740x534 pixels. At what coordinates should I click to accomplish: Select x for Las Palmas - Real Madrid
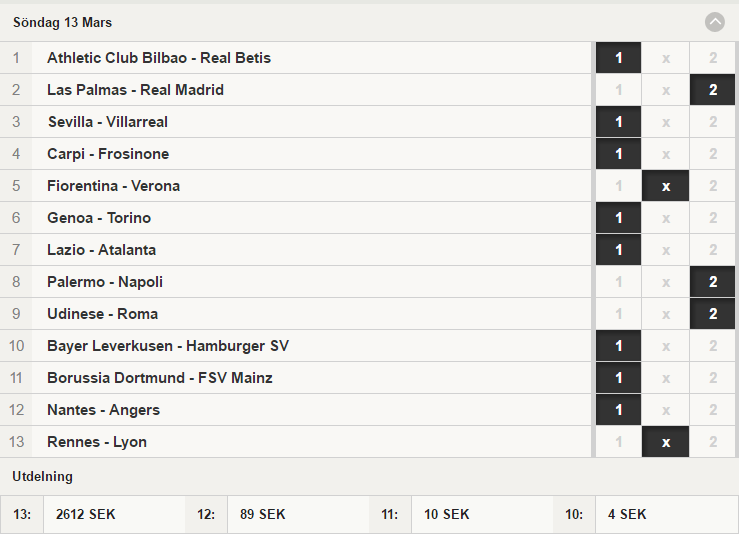click(x=665, y=90)
